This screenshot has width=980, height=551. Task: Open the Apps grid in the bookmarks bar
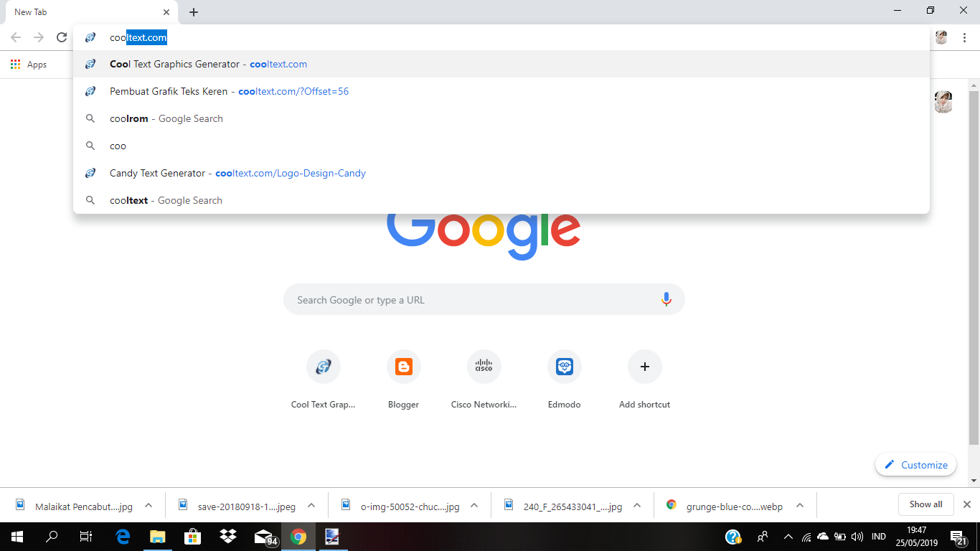click(29, 65)
